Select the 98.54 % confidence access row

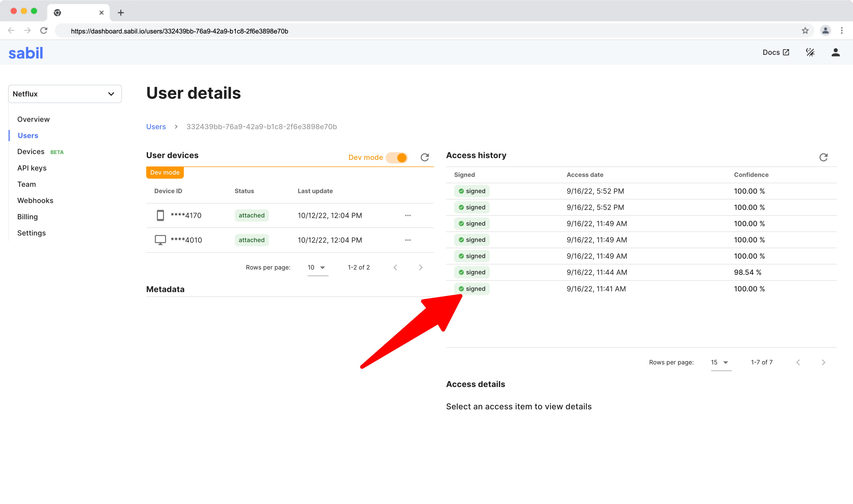point(641,272)
